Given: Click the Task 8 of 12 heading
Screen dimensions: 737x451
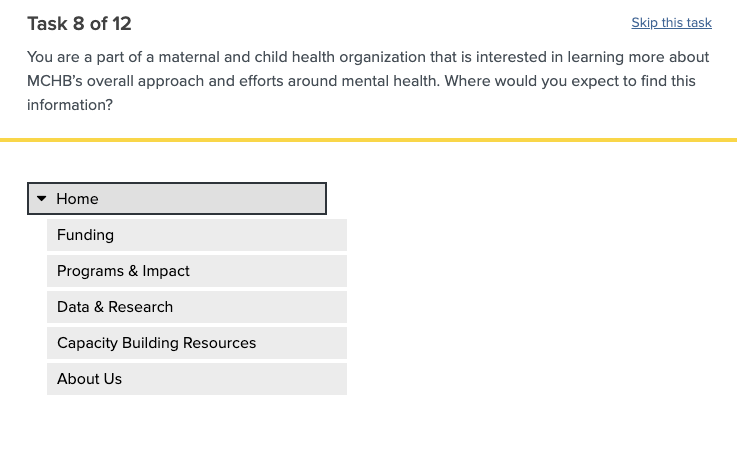Looking at the screenshot, I should point(79,23).
